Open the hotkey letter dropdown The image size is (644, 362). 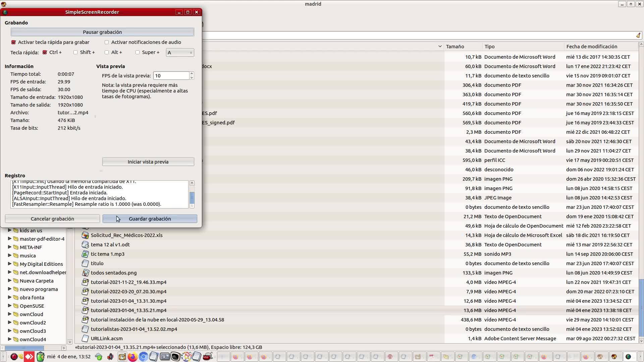[180, 53]
